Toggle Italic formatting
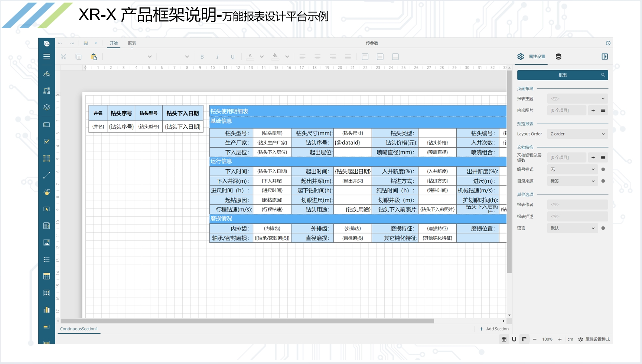This screenshot has width=642, height=364. [x=217, y=57]
